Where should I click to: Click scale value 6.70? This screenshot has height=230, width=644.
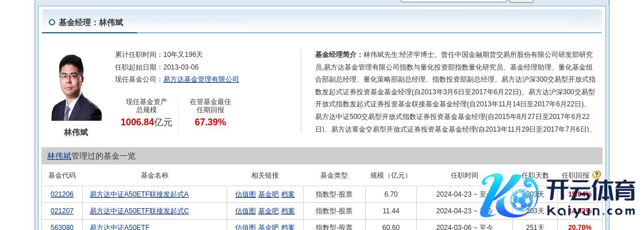pyautogui.click(x=391, y=194)
